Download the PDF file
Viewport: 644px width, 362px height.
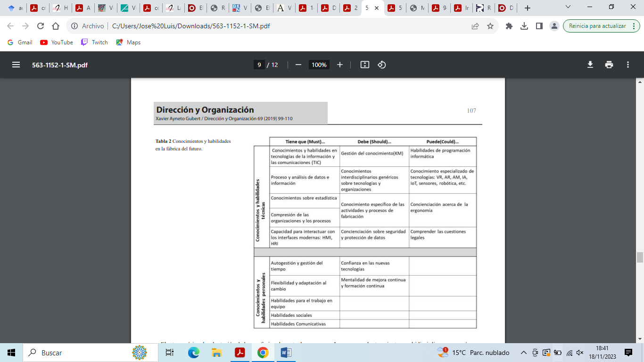[x=590, y=65]
